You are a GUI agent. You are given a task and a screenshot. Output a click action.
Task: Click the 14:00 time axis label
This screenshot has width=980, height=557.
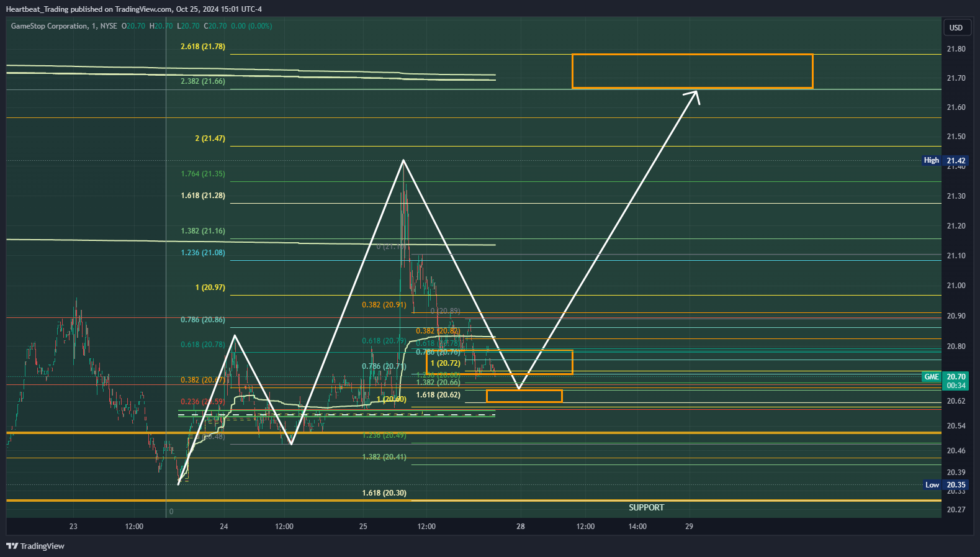(637, 527)
